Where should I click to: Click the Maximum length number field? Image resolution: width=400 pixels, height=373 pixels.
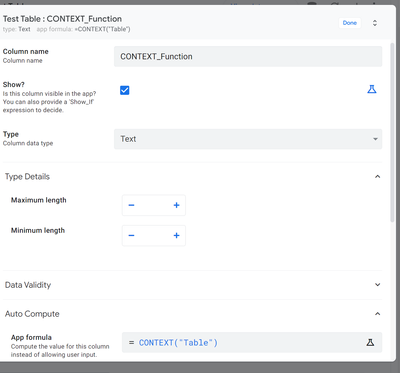pos(154,205)
